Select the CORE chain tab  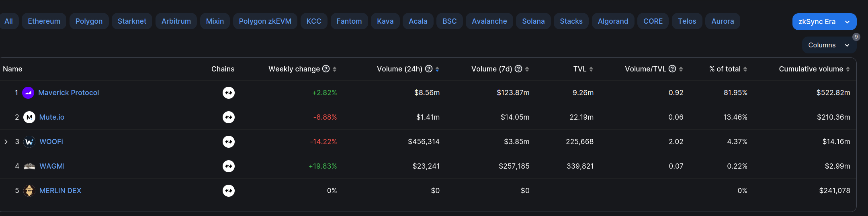coord(653,21)
